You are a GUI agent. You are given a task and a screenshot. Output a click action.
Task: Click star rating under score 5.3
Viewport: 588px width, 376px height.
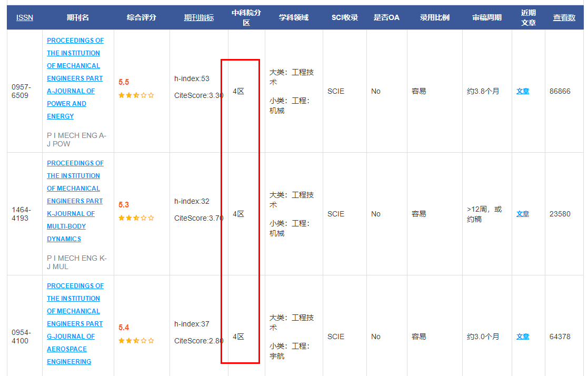(x=136, y=218)
